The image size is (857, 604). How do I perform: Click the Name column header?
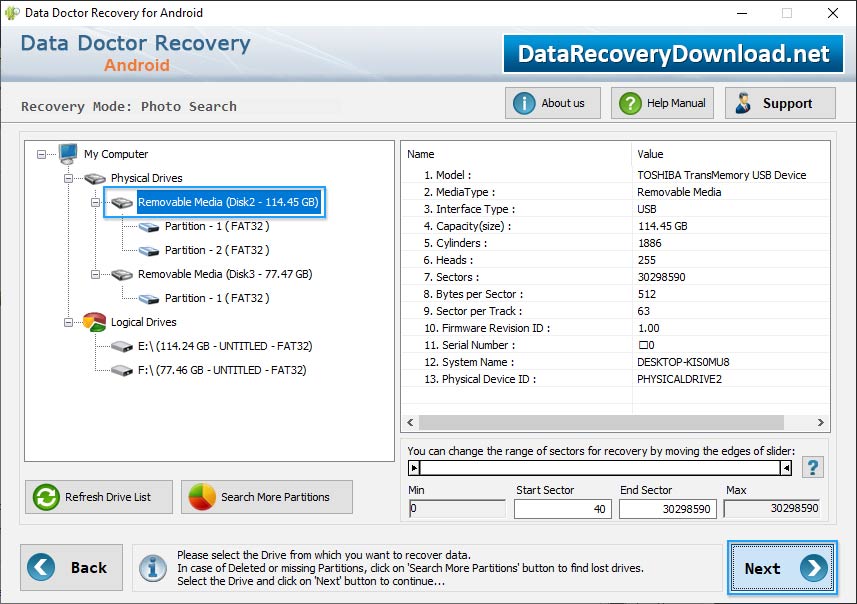point(516,154)
